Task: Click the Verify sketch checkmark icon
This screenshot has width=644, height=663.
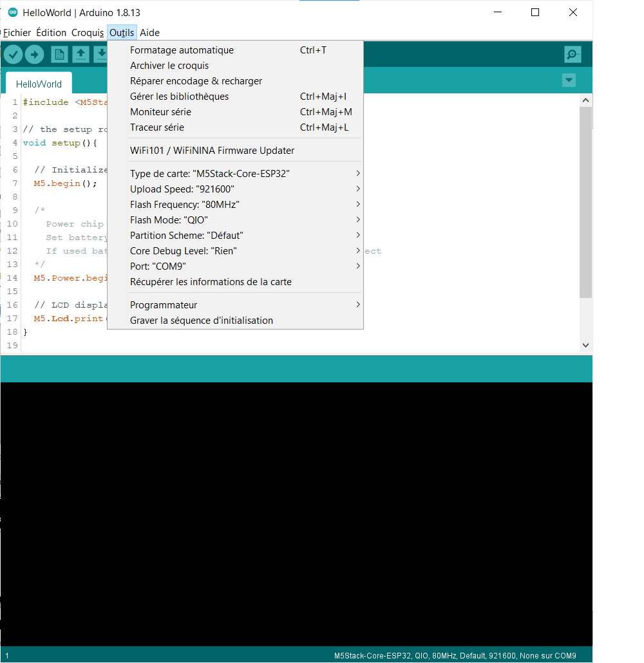Action: (x=13, y=55)
